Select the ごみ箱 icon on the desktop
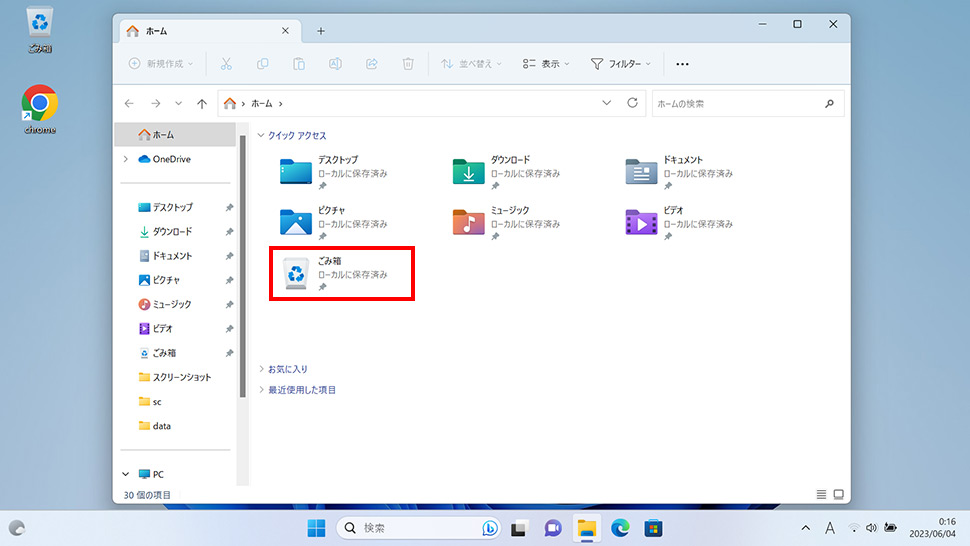Viewport: 970px width, 546px height. click(x=40, y=30)
